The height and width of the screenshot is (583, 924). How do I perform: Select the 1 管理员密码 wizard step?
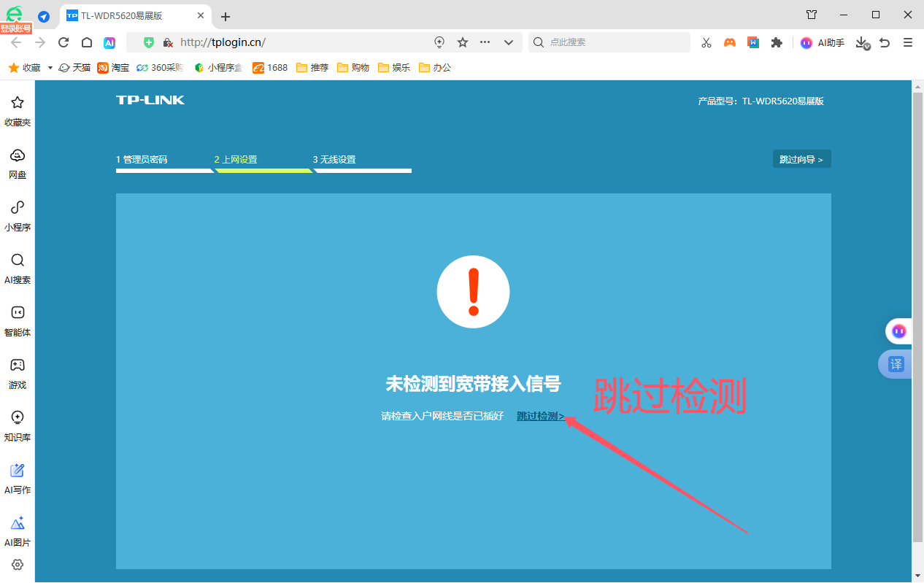[x=142, y=159]
